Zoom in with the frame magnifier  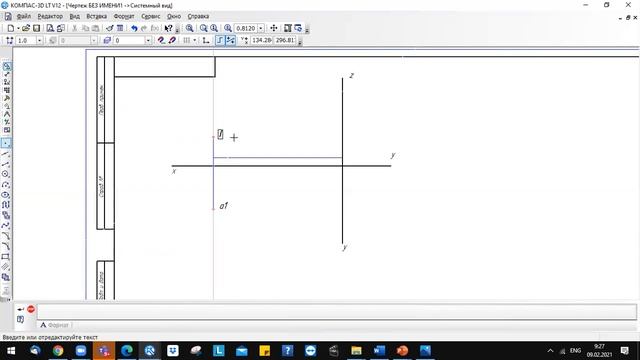point(189,28)
